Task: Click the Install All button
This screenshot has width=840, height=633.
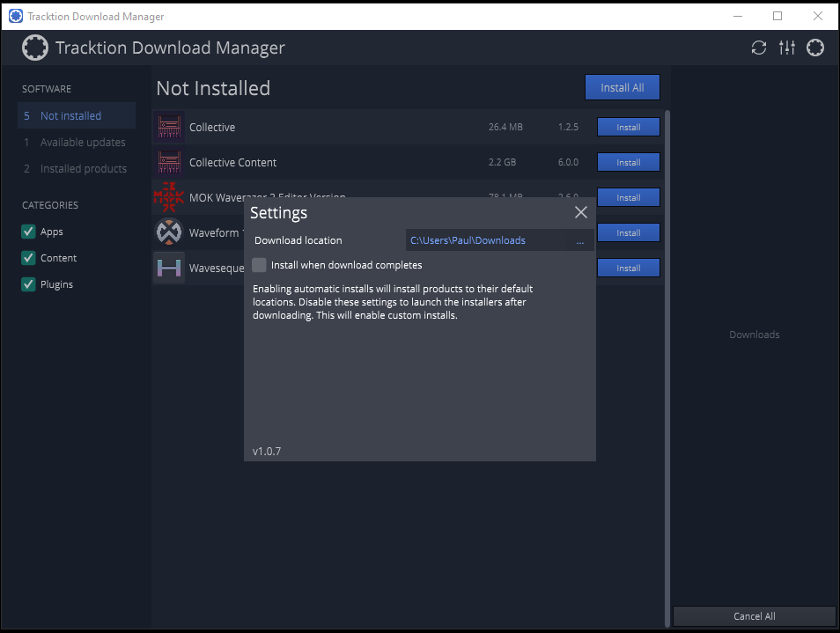Action: tap(623, 87)
